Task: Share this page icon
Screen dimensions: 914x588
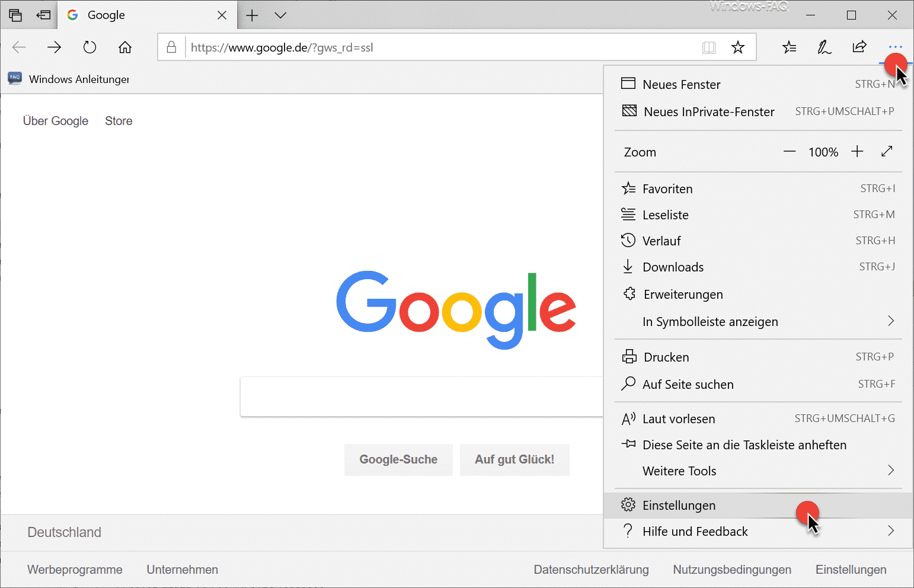Action: (x=859, y=47)
